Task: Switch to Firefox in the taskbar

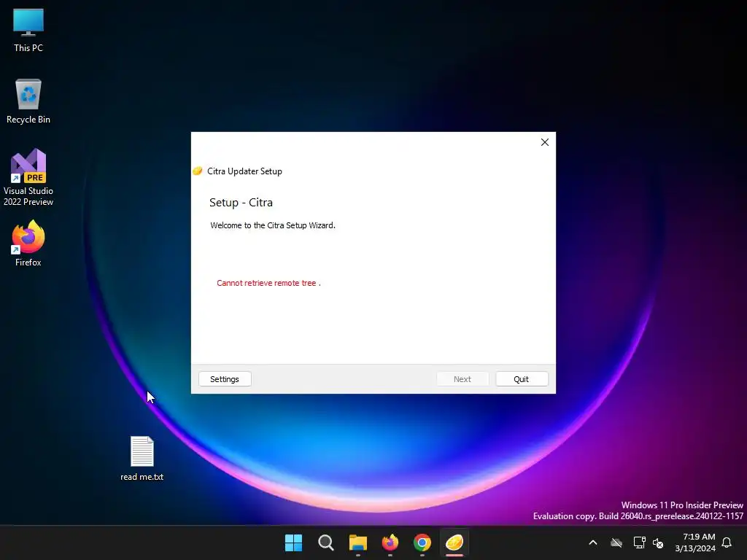Action: [x=390, y=542]
